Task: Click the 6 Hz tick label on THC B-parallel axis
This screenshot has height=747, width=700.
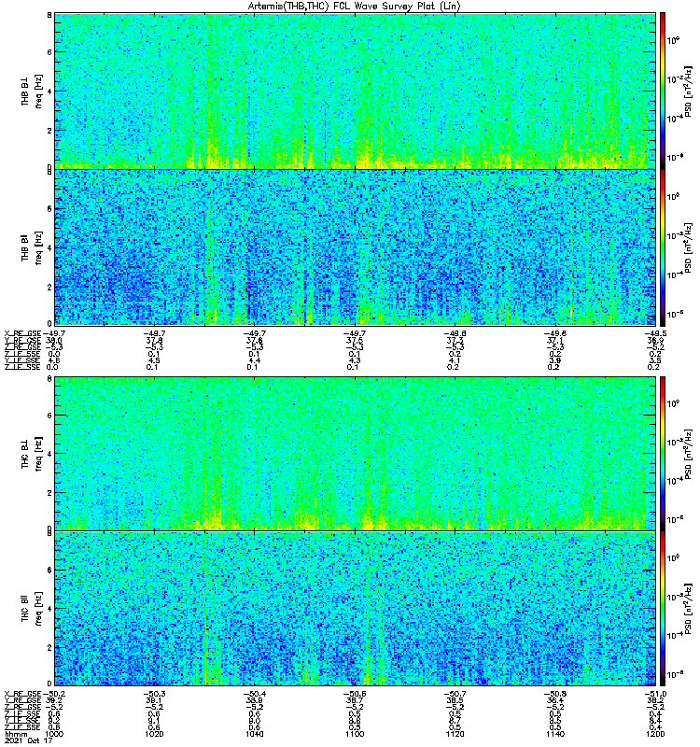Action: coord(49,571)
